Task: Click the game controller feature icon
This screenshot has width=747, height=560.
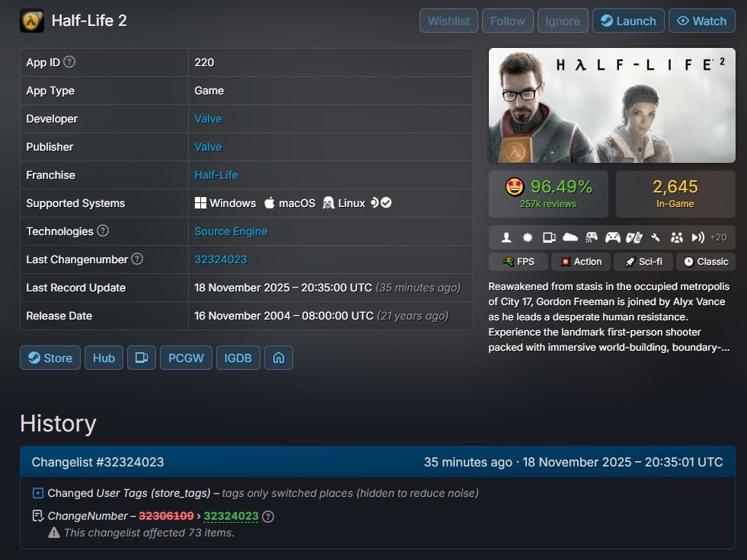Action: pyautogui.click(x=612, y=237)
